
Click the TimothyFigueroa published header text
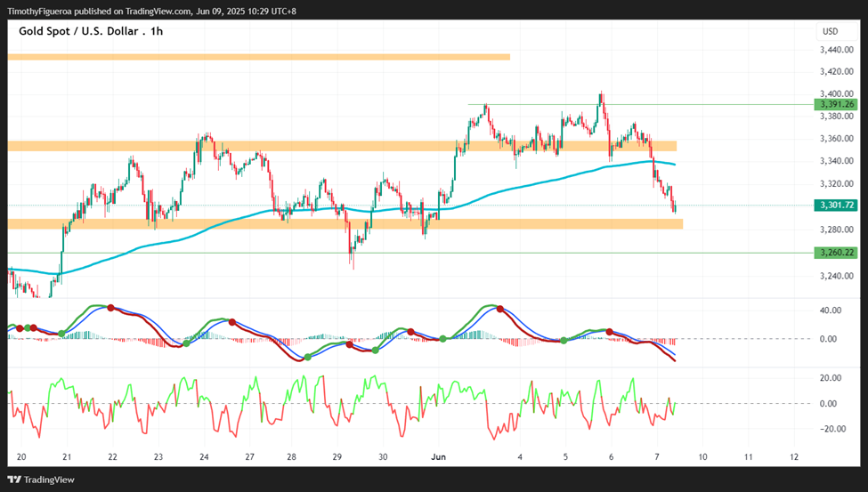[151, 11]
